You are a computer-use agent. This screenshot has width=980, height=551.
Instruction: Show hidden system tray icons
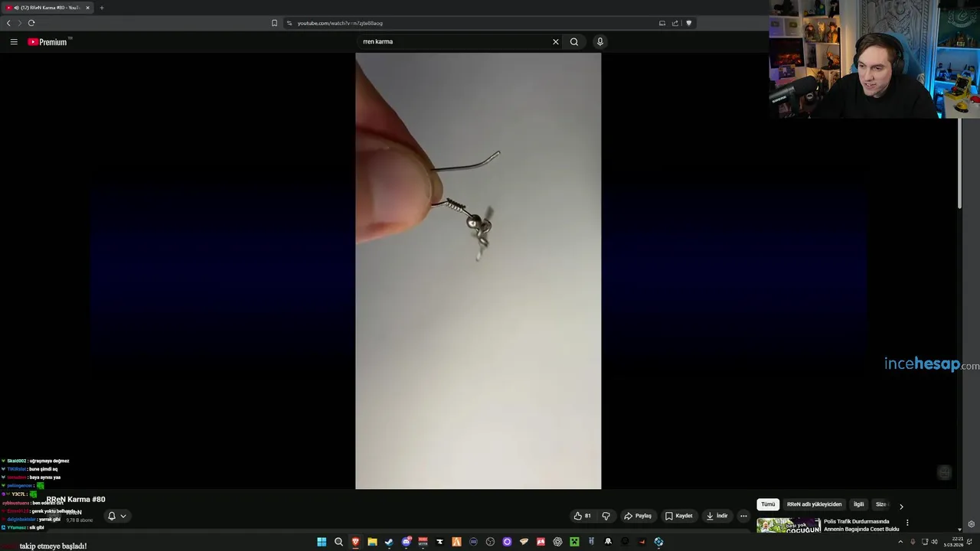tap(900, 542)
